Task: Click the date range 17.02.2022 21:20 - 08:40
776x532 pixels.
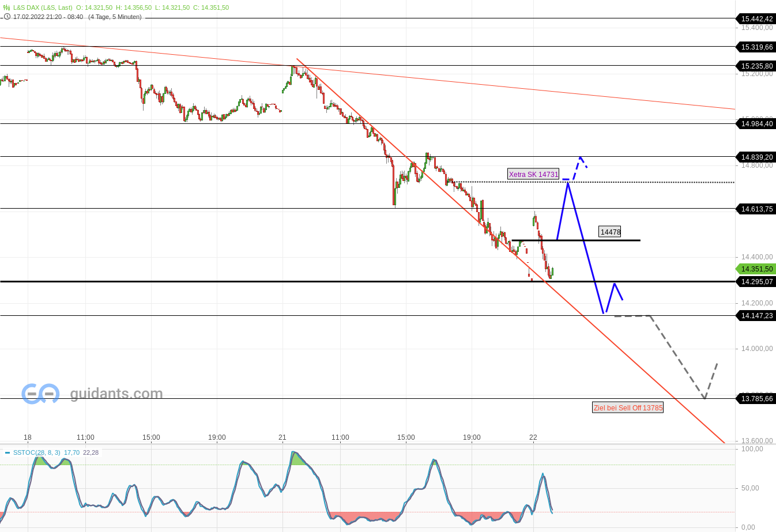Action: [x=47, y=17]
